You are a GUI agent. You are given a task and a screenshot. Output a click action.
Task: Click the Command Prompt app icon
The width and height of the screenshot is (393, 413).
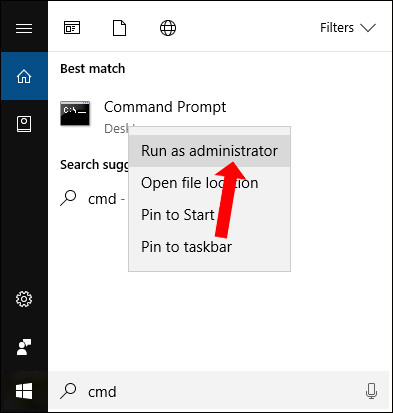pos(75,113)
